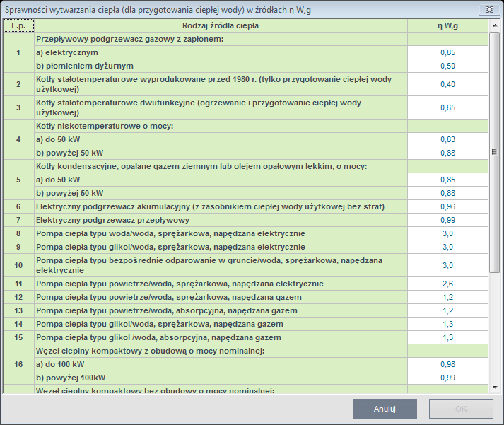504x425 pixels.
Task: Select 3,0 for glikol/woda napędzana elektrycznie
Action: pyautogui.click(x=447, y=247)
